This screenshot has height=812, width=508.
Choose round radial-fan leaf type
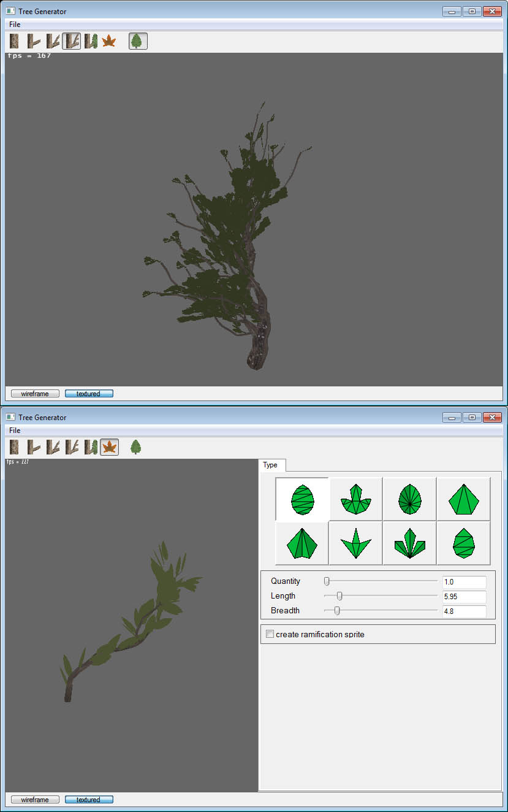tap(410, 499)
